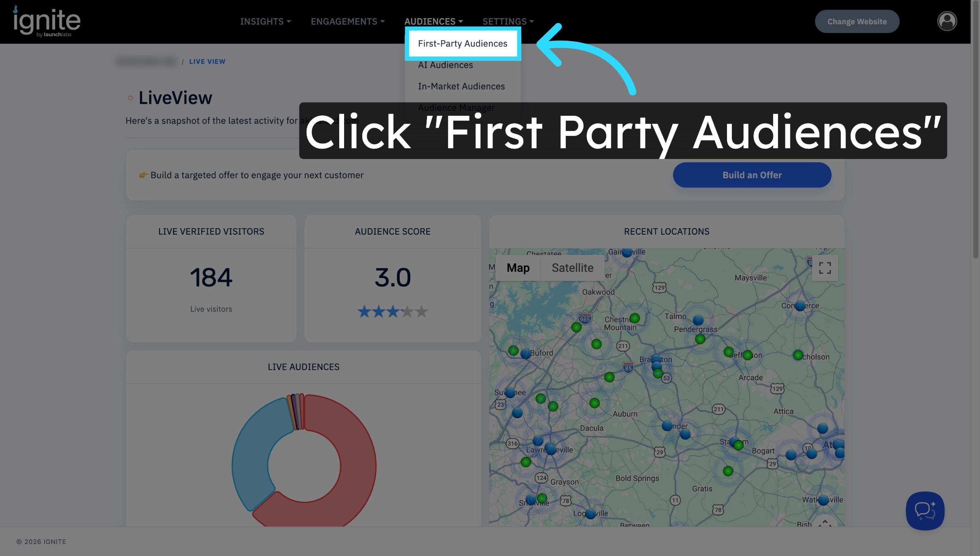Click the ignite logo

click(x=47, y=21)
